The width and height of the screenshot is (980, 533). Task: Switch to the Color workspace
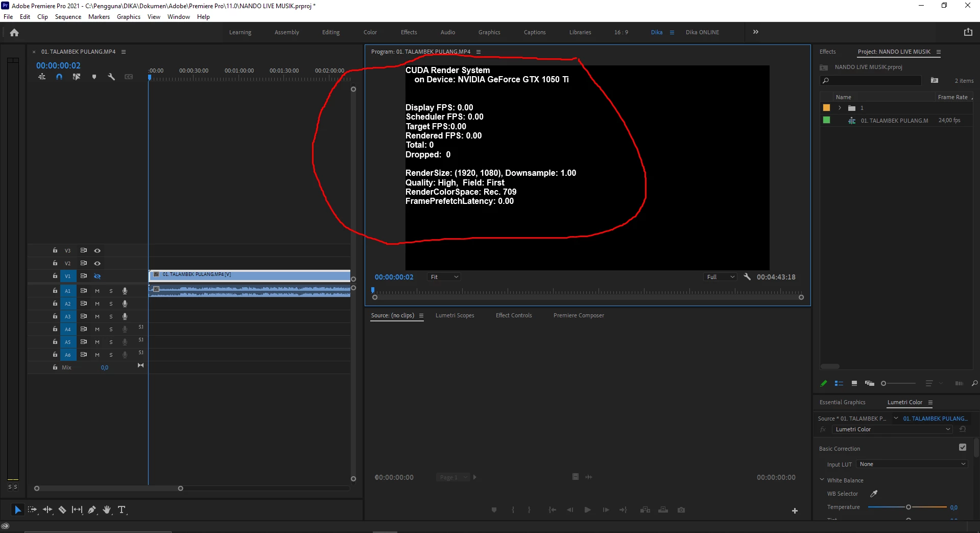pos(370,32)
